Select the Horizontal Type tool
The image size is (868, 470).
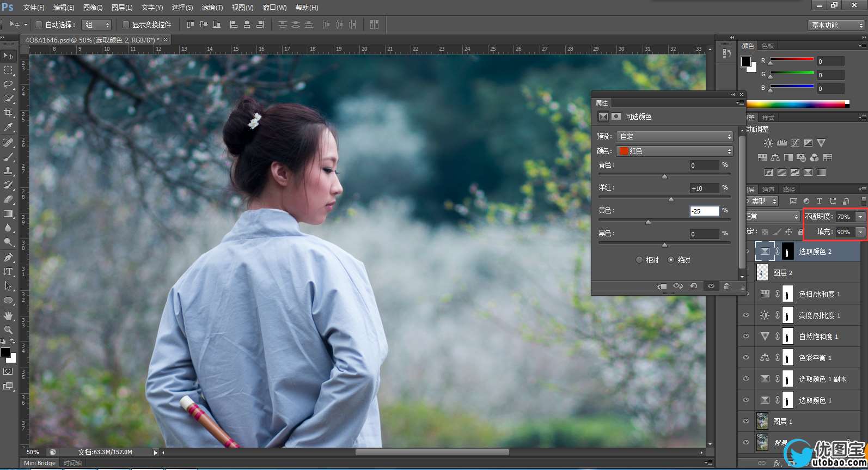8,272
